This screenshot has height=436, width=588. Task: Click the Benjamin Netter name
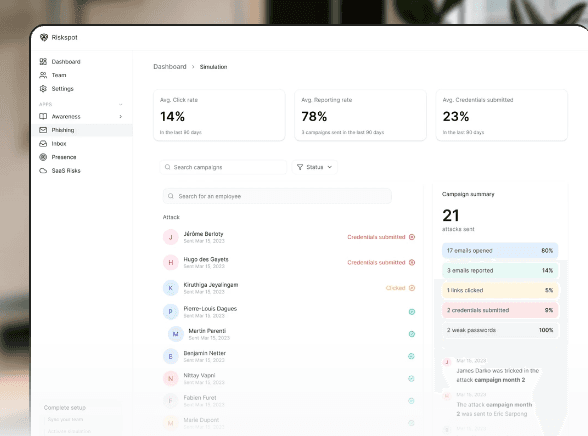point(204,353)
